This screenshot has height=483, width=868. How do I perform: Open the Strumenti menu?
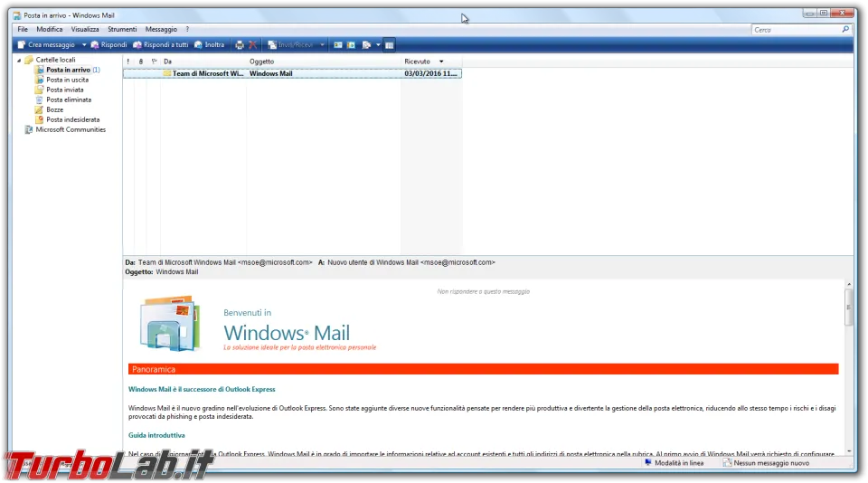122,29
